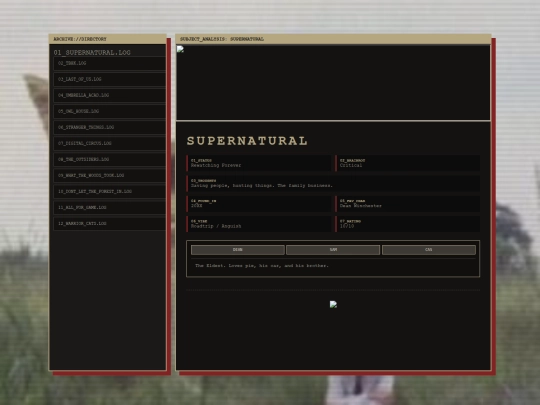The image size is (540, 405).
Task: Click the SUPERNATURAL heading
Action: coord(247,141)
